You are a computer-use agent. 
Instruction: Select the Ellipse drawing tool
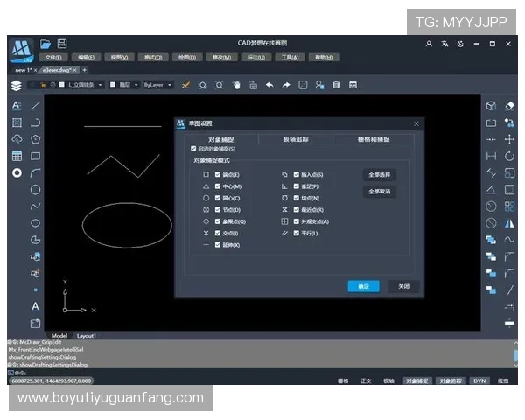point(35,223)
